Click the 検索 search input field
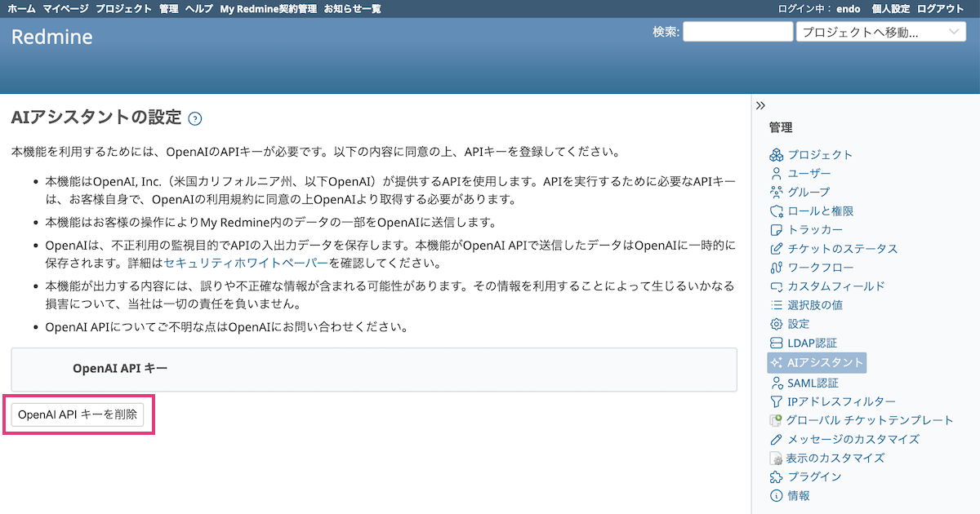This screenshot has height=514, width=980. [737, 32]
